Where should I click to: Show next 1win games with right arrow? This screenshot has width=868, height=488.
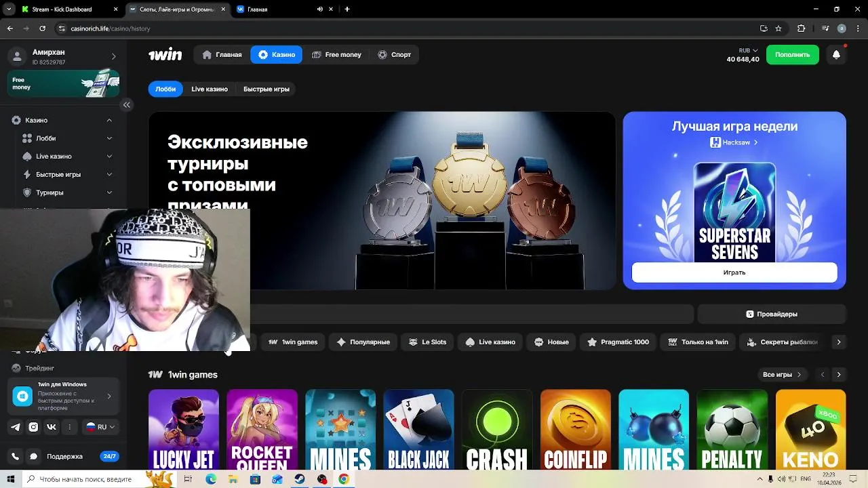839,375
